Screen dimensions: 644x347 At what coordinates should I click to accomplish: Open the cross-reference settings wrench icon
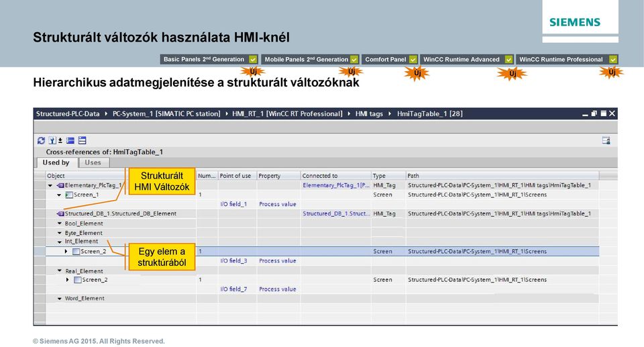(52, 140)
